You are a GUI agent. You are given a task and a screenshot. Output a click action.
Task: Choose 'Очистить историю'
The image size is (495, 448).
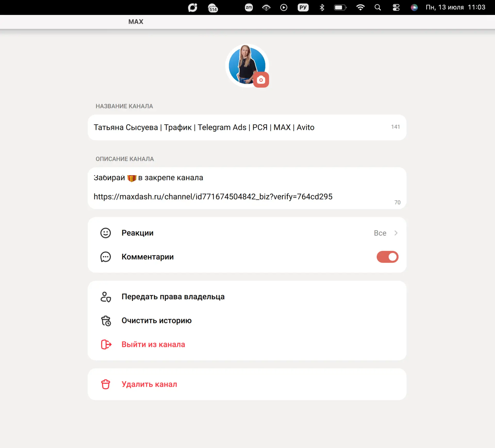[247, 320]
